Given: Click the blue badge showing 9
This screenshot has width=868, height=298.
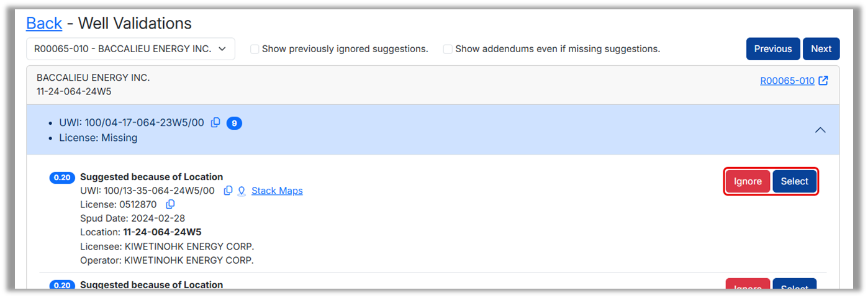Looking at the screenshot, I should [234, 123].
